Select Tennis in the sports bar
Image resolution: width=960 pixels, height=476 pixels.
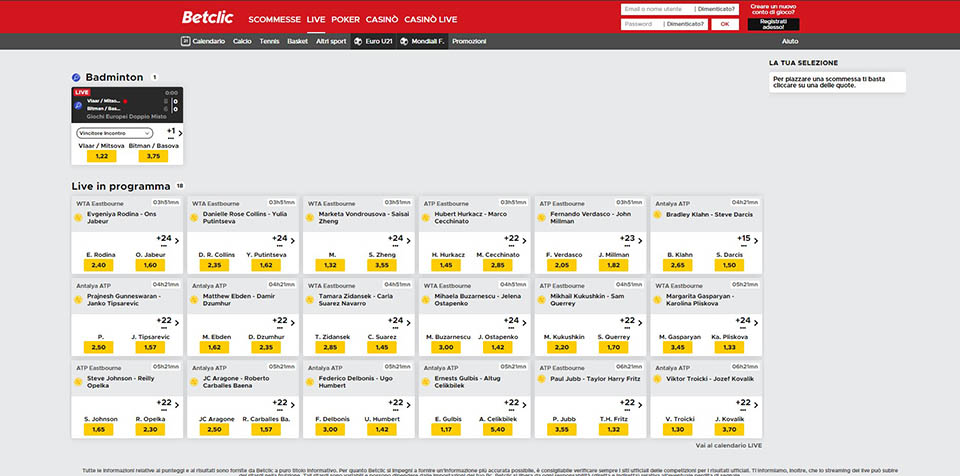point(269,42)
